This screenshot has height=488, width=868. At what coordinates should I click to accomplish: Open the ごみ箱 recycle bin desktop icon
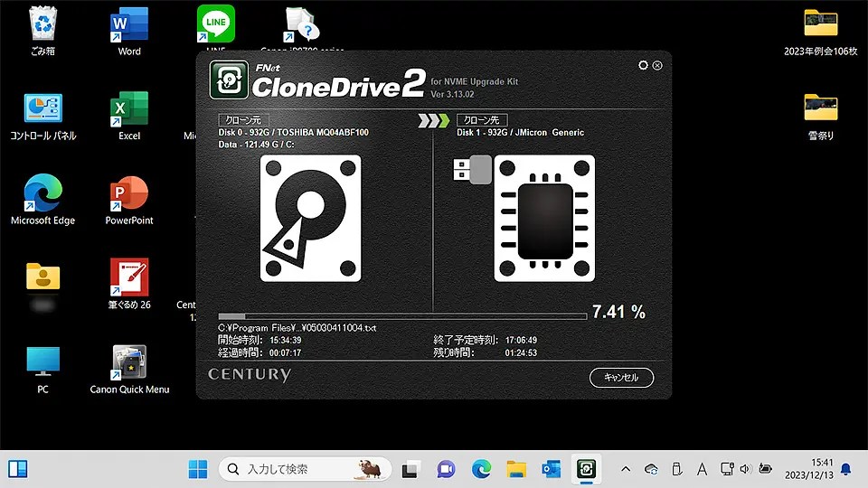pos(42,31)
